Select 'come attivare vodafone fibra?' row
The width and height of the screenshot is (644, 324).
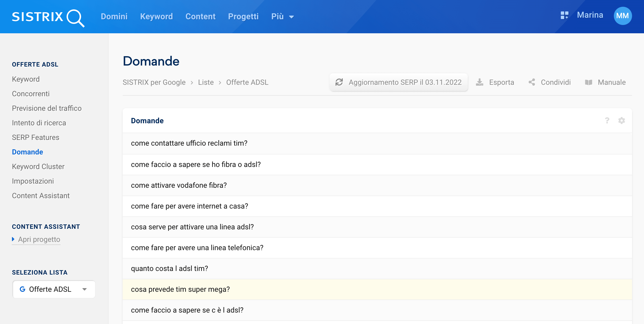click(x=377, y=185)
